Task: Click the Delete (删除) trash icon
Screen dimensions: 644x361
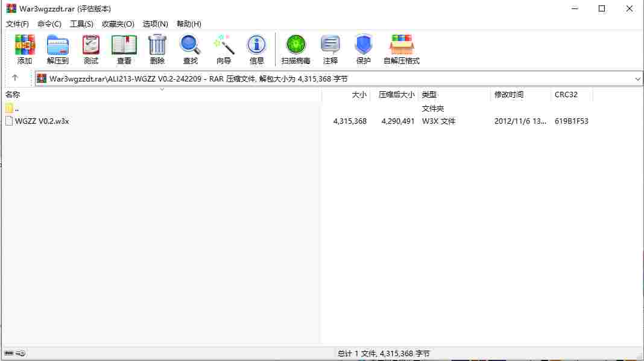Action: tap(157, 50)
